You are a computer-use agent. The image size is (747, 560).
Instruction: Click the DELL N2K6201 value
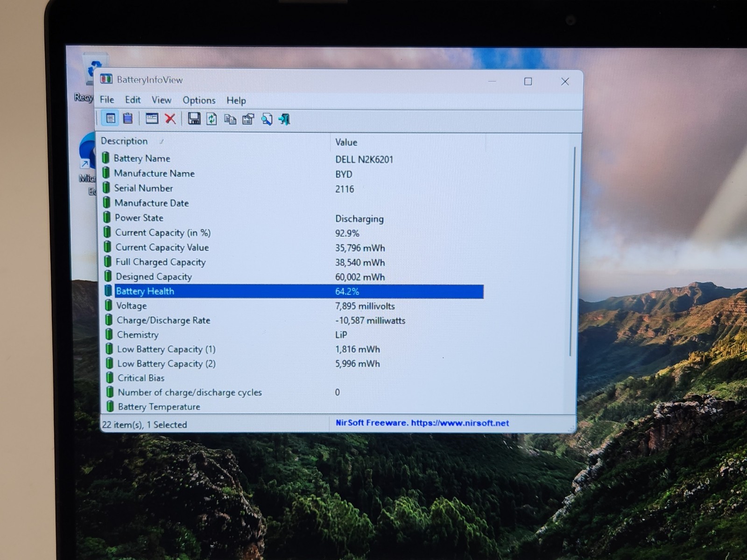(x=364, y=159)
